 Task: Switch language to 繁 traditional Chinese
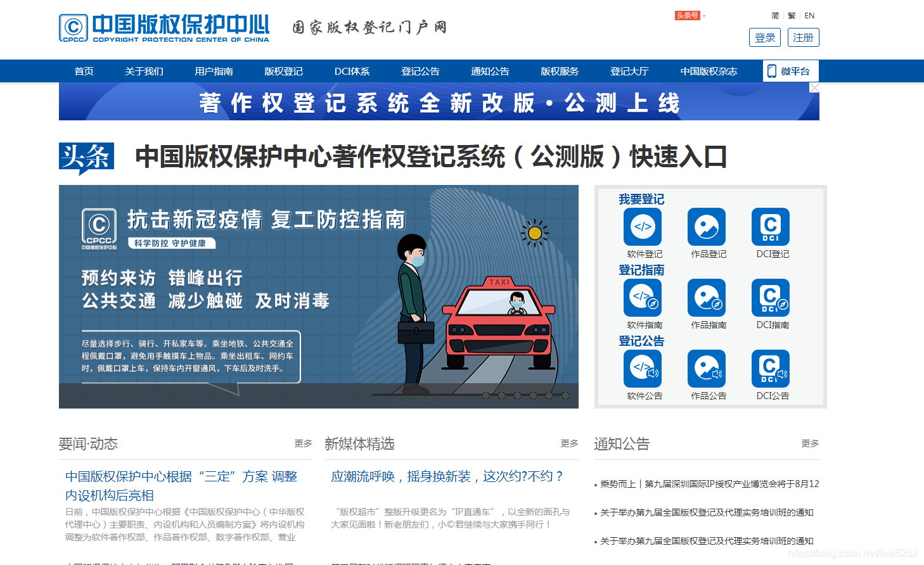(x=792, y=16)
